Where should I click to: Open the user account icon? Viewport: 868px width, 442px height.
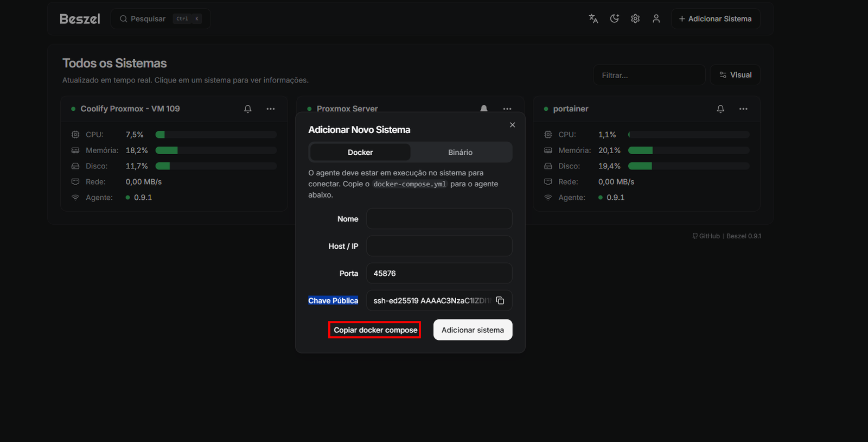(x=656, y=18)
